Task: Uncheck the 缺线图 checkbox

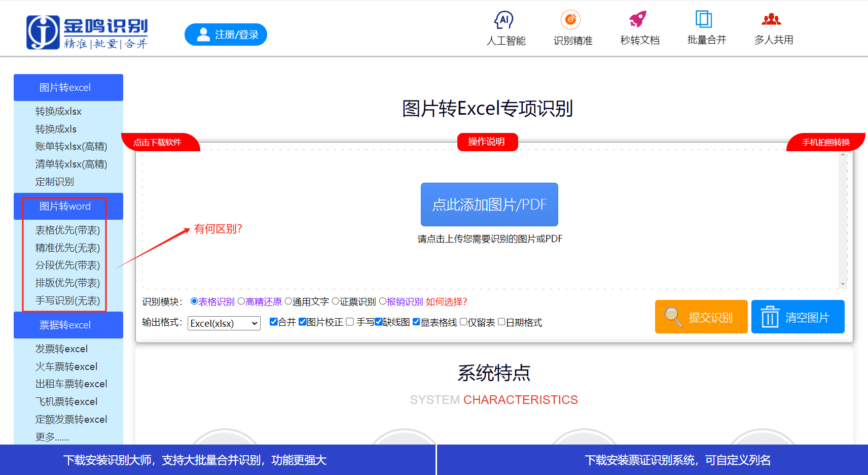Action: [x=378, y=322]
